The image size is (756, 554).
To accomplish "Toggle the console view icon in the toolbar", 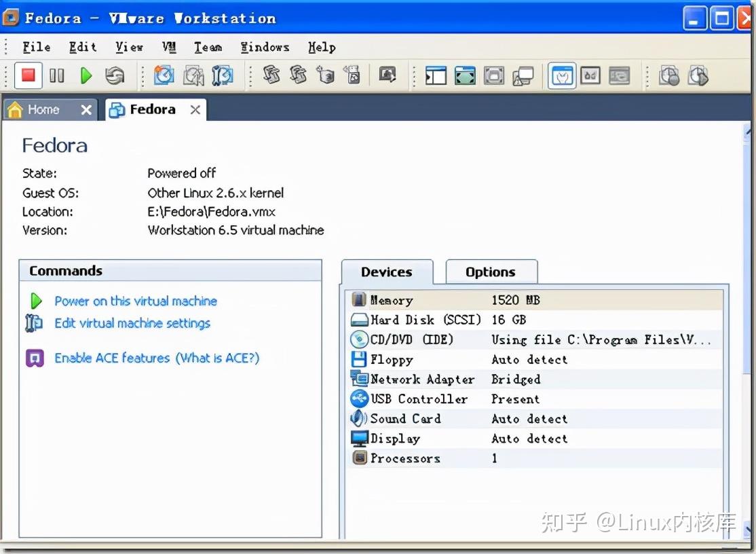I will pos(590,75).
